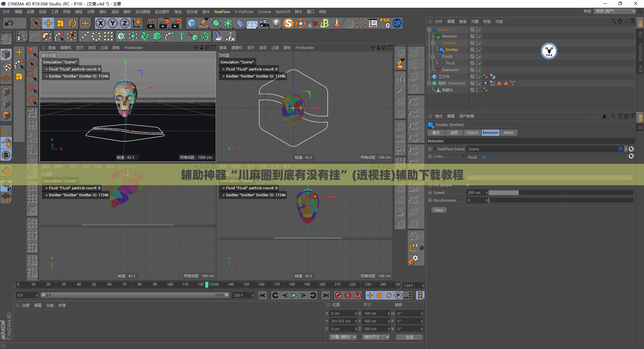Add a Camera object from toolbar

(264, 23)
